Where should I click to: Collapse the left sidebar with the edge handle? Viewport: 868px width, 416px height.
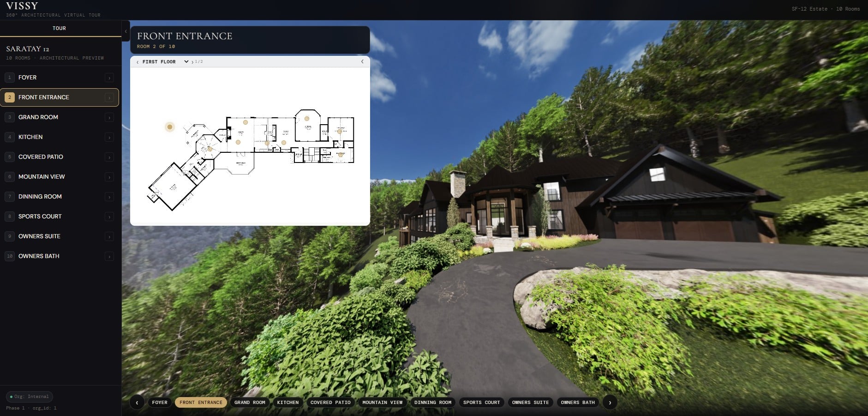(x=126, y=31)
